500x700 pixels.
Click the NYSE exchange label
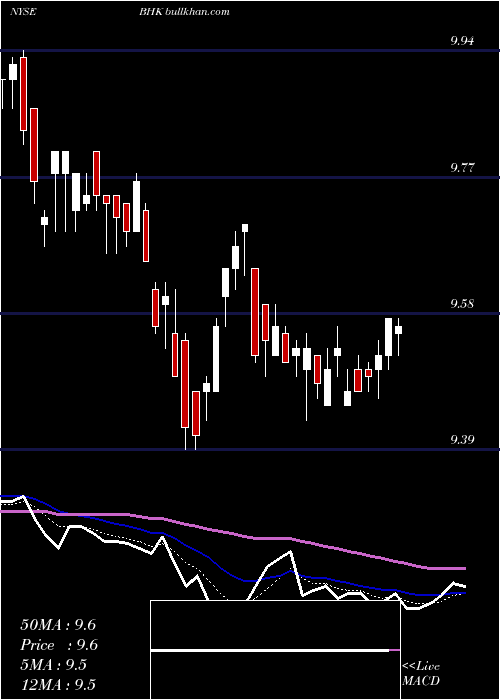pos(23,12)
